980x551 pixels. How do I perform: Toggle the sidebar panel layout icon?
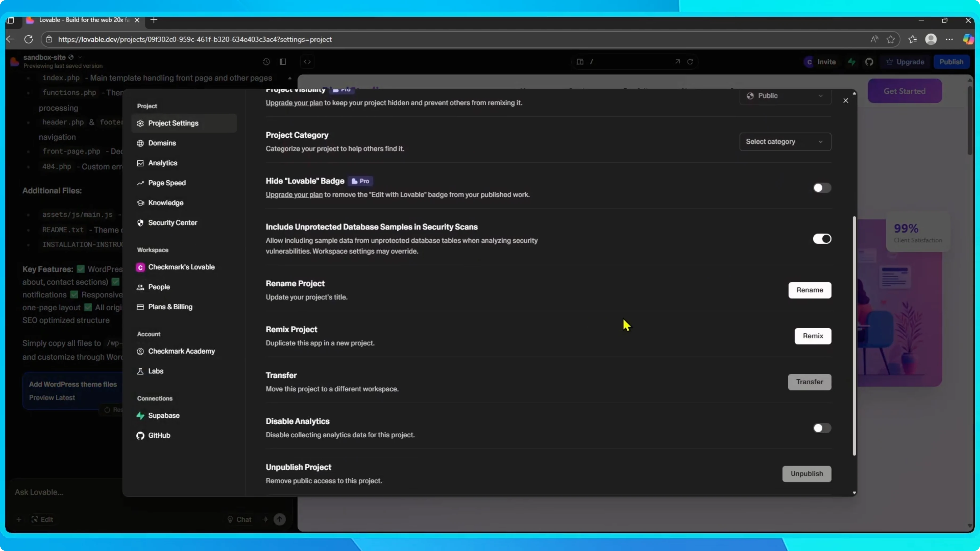pos(283,61)
